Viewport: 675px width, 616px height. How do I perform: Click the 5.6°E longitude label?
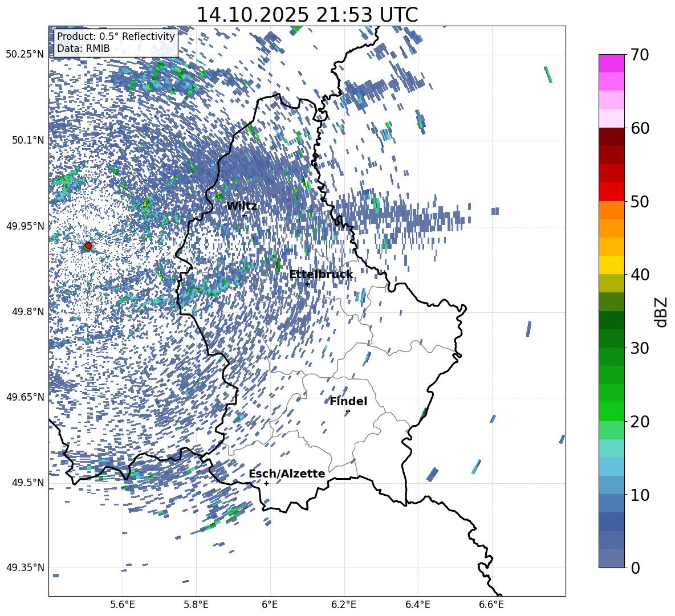(122, 605)
